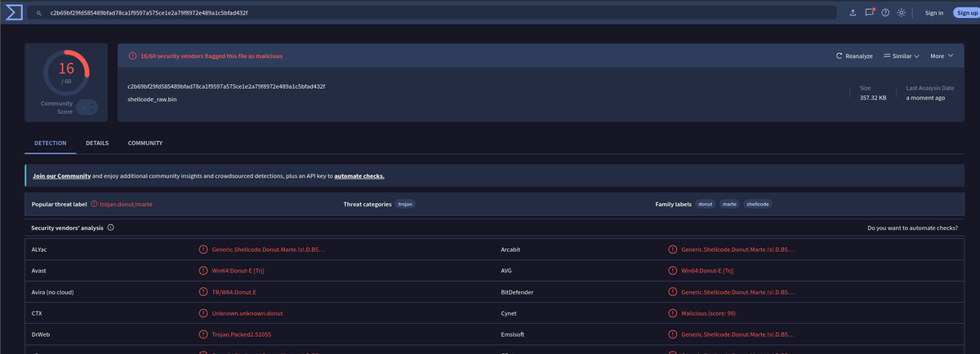Click the file hash text in the summary
The height and width of the screenshot is (354, 980).
click(x=226, y=86)
